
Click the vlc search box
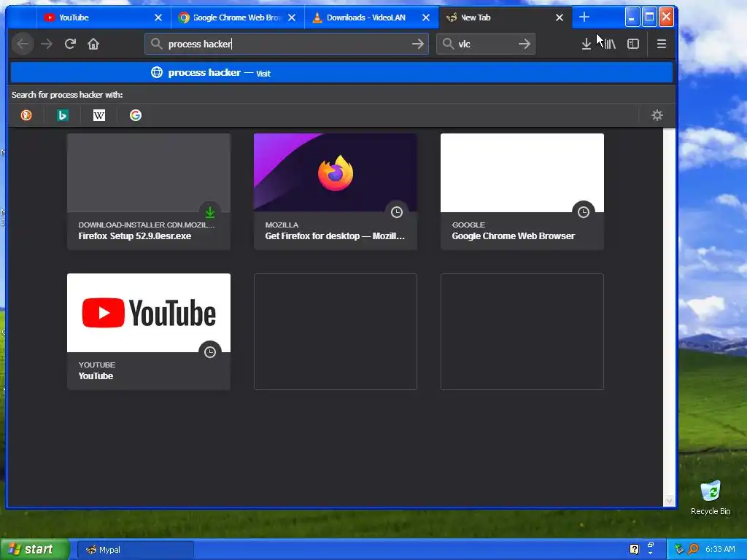pos(485,44)
